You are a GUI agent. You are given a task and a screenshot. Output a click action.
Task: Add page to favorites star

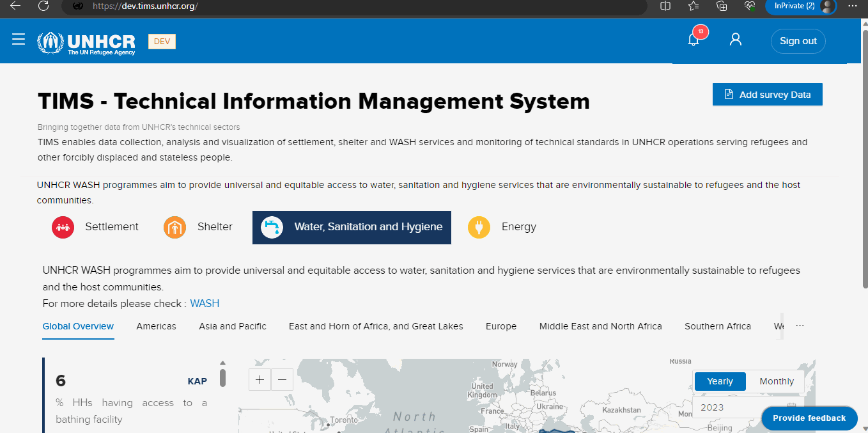694,6
